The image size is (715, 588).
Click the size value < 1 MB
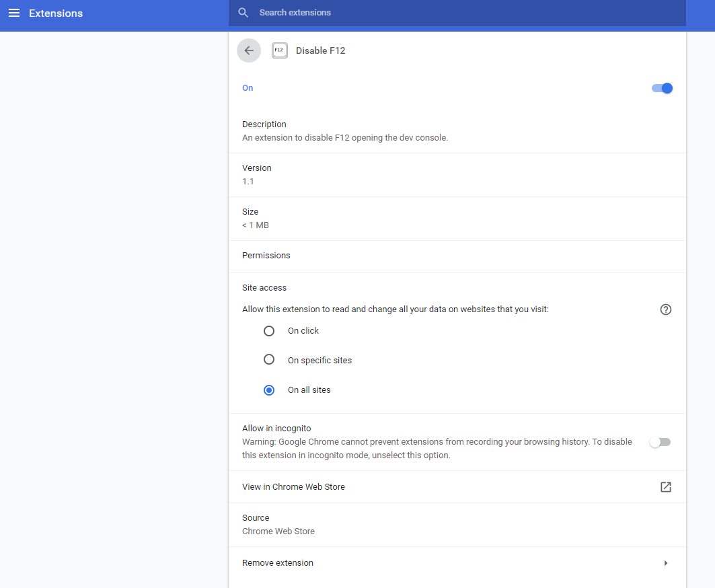(255, 225)
